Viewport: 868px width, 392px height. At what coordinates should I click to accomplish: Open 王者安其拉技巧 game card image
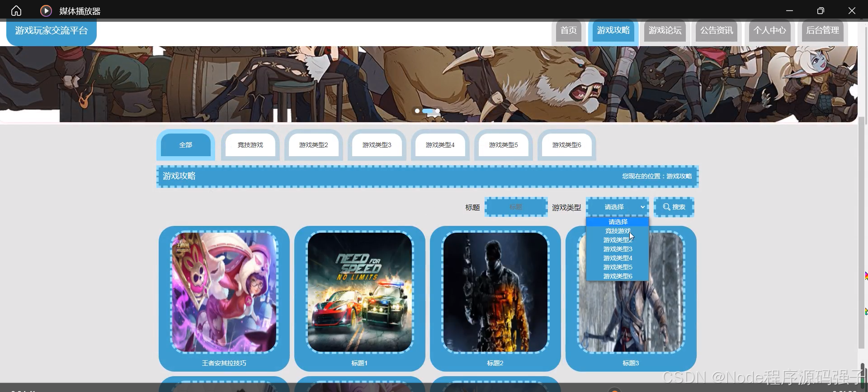[x=224, y=292]
